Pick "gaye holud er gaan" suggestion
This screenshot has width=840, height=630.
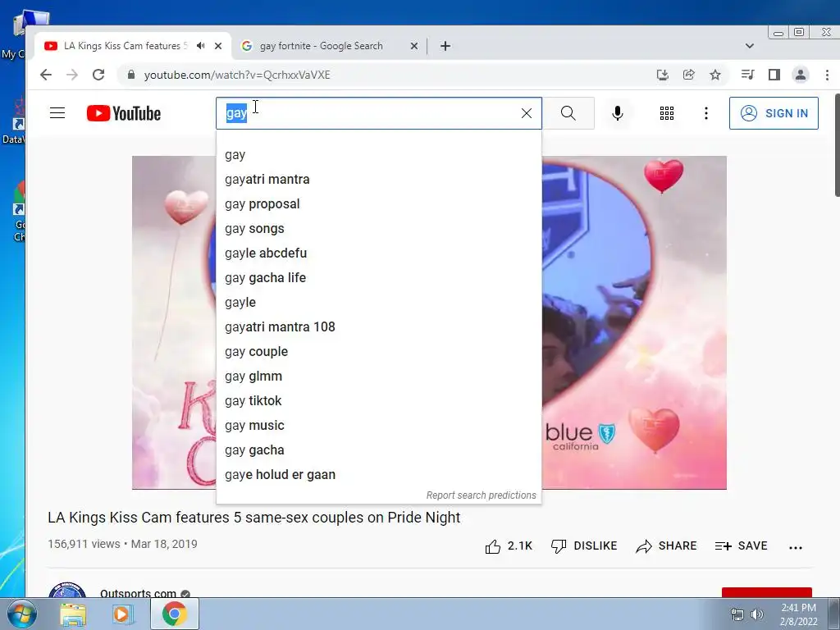click(379, 475)
